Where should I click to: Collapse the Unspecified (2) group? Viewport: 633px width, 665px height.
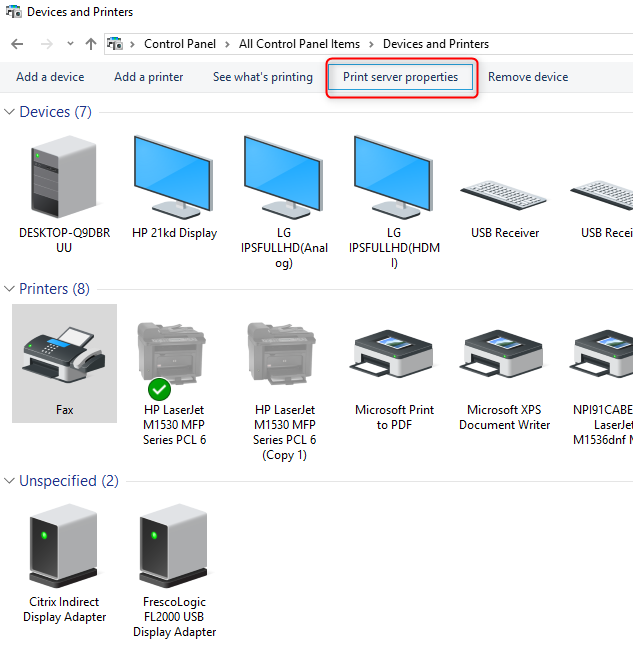point(10,481)
